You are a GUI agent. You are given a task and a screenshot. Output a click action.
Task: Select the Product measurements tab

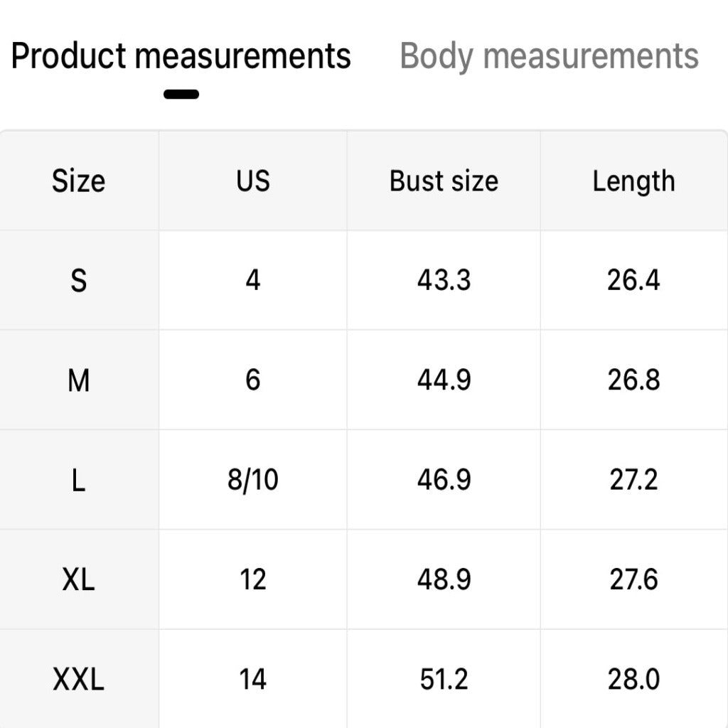[x=181, y=55]
